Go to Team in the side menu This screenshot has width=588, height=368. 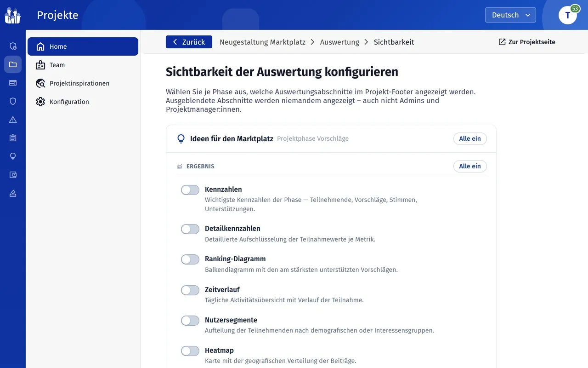pyautogui.click(x=83, y=65)
